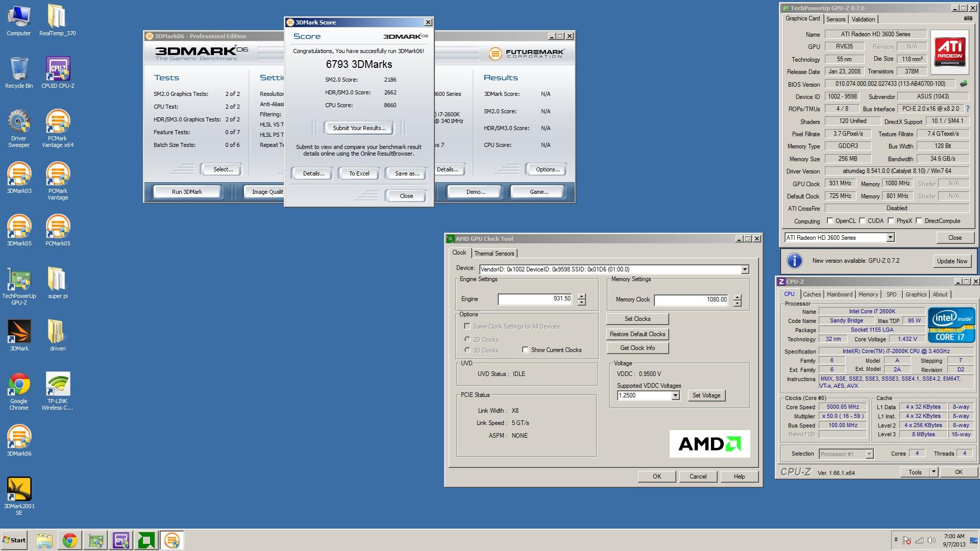Decrease Memory Clock with down stepper
The height and width of the screenshot is (551, 980).
[737, 304]
